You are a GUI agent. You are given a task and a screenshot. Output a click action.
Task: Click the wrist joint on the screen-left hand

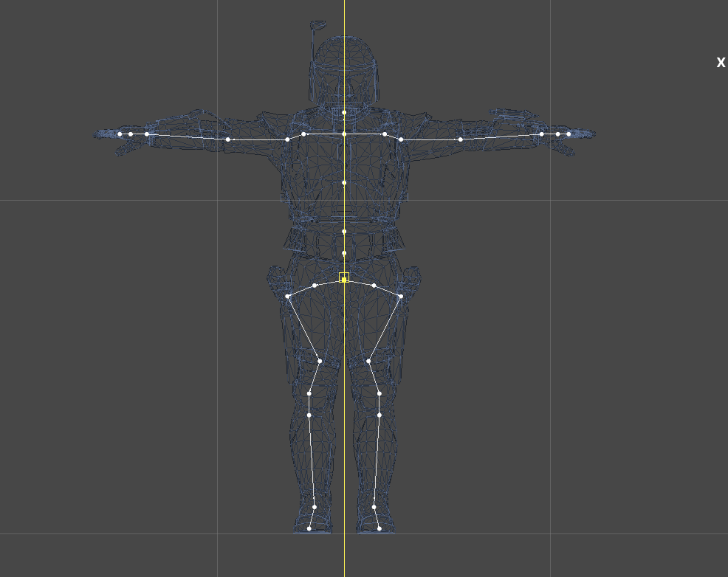147,134
